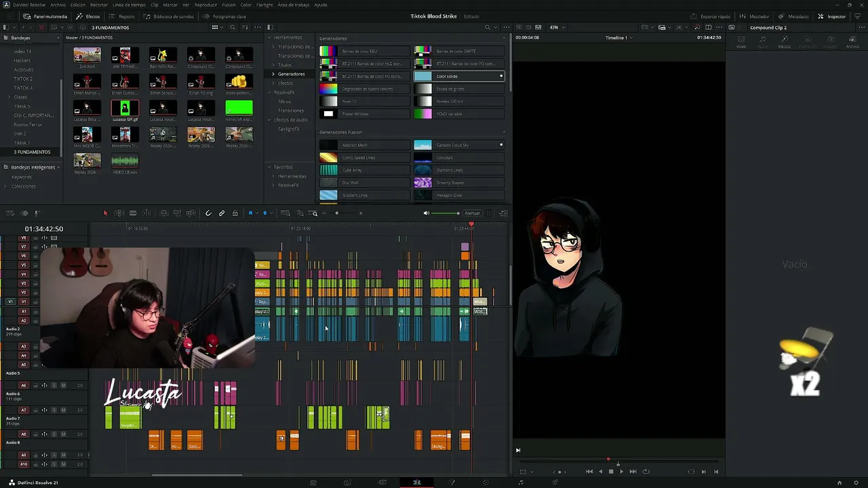Open the Inspector Efectos tab

(785, 41)
